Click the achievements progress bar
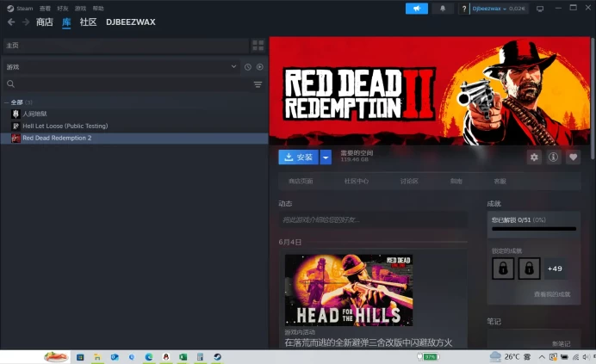 pos(534,229)
